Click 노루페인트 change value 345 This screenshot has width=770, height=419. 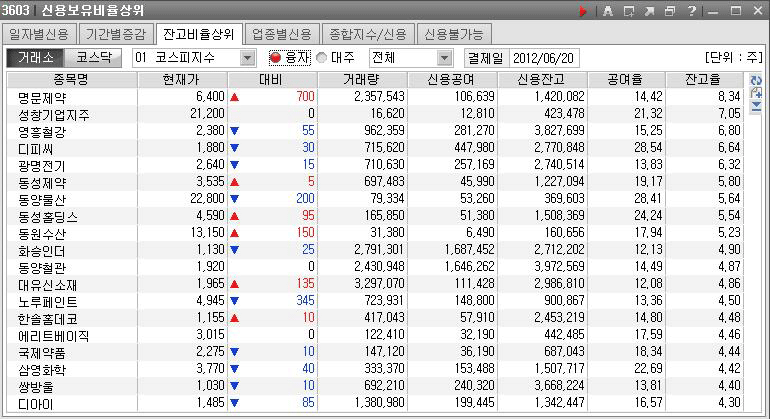305,301
